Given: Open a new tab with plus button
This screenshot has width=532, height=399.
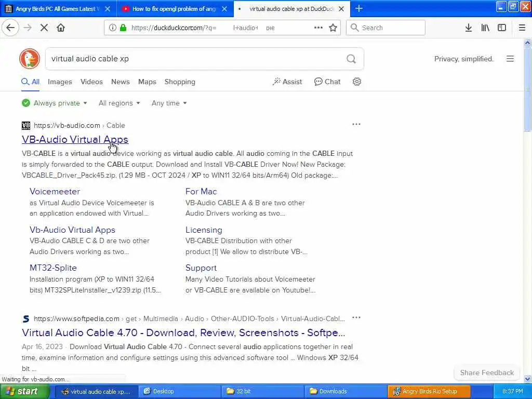Looking at the screenshot, I should [x=359, y=8].
